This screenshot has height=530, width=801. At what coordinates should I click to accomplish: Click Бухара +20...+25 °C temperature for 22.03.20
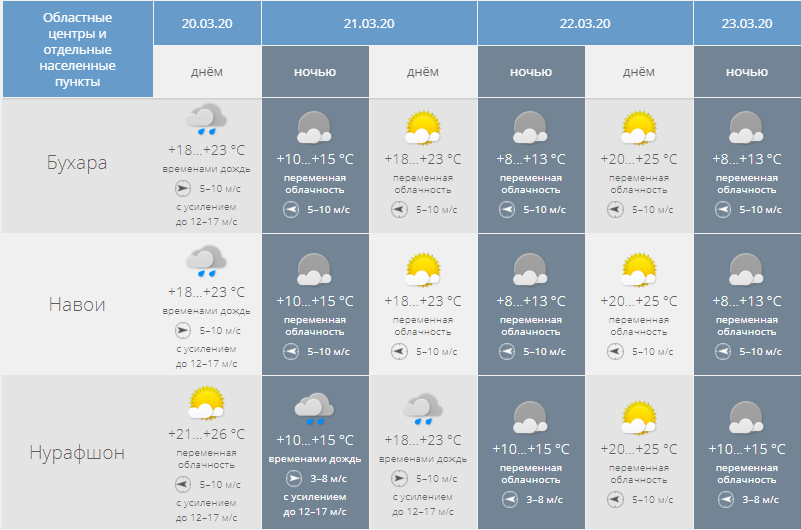(639, 159)
